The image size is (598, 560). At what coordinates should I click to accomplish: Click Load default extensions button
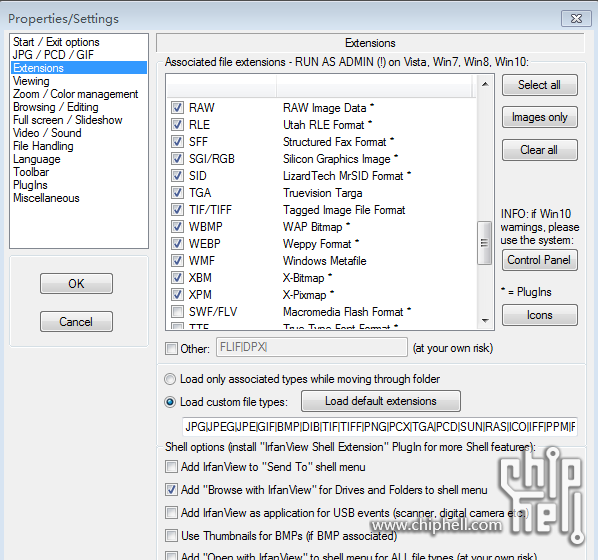381,401
